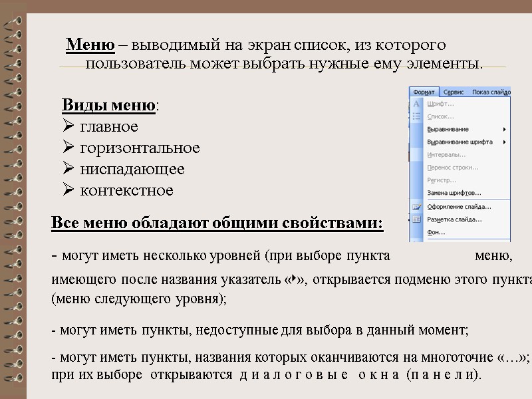532x399 pixels.
Task: Choose Выравнивание шрифта entry
Action: (x=460, y=142)
